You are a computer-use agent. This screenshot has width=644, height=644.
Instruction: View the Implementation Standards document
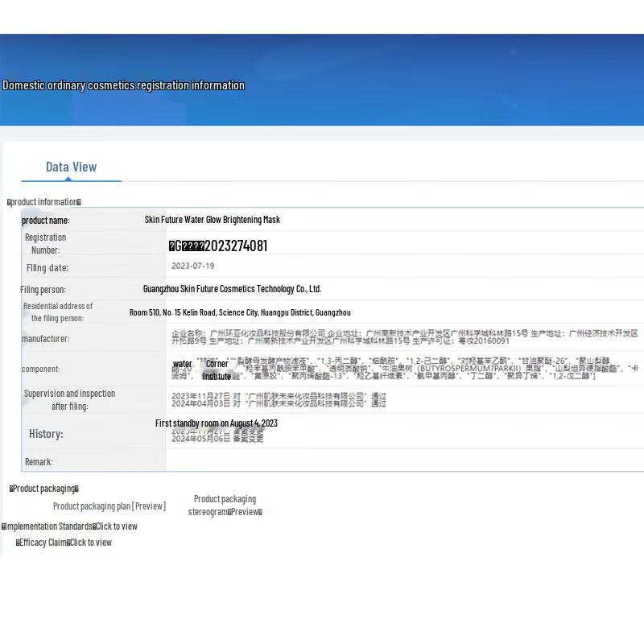(116, 526)
